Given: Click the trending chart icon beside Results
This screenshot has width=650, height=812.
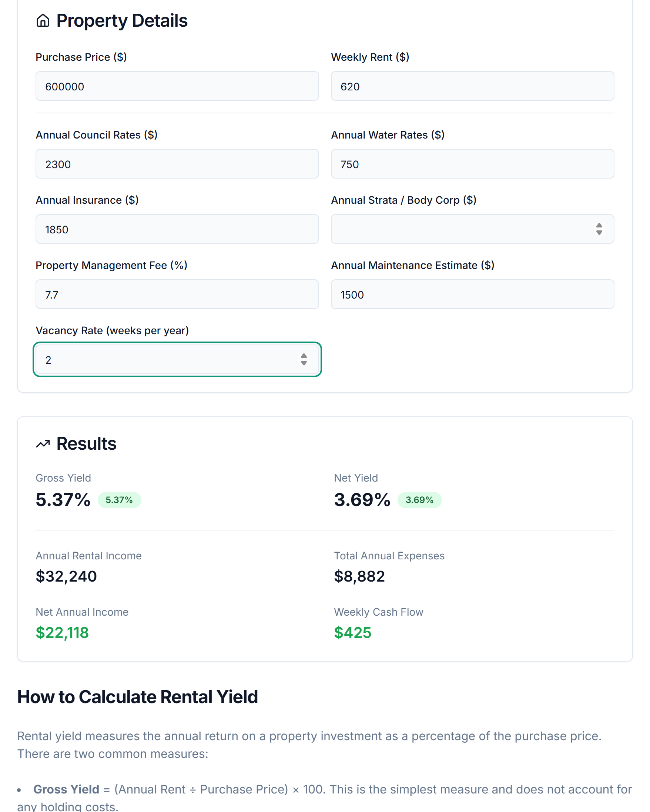Looking at the screenshot, I should click(x=43, y=443).
